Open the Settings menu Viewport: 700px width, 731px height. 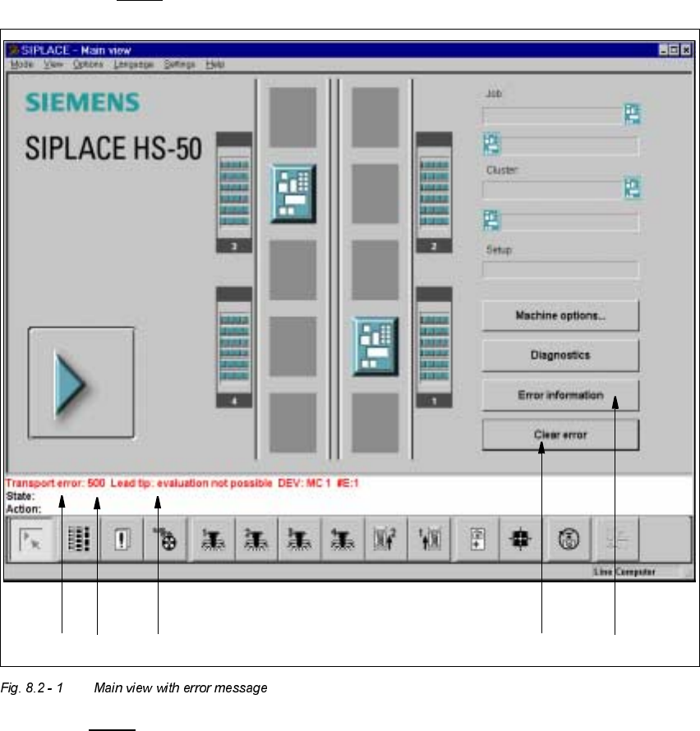180,64
